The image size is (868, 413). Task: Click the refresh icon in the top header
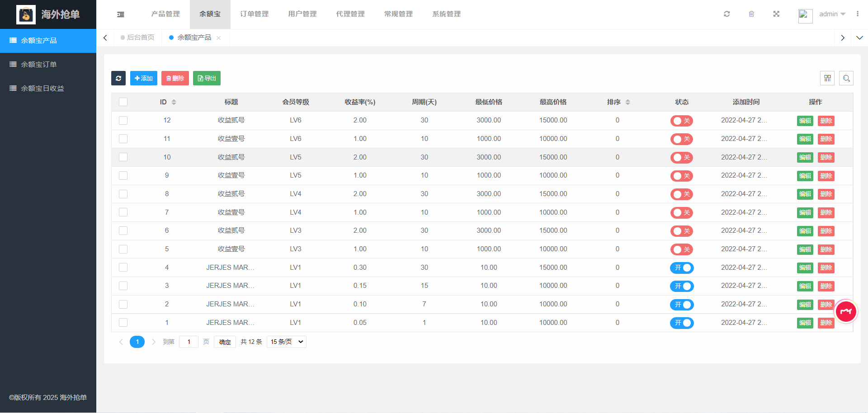pyautogui.click(x=726, y=14)
